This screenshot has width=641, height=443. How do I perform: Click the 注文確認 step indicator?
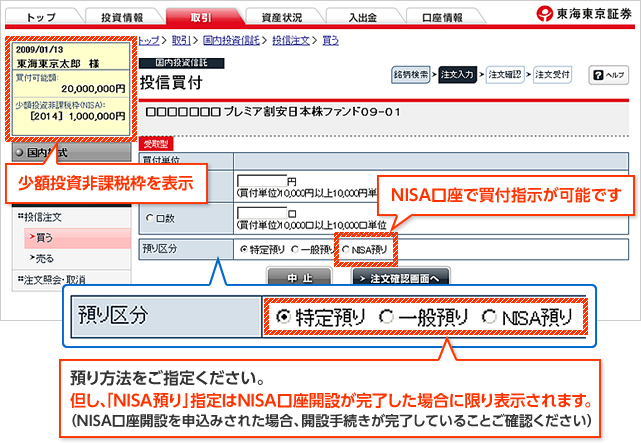505,75
